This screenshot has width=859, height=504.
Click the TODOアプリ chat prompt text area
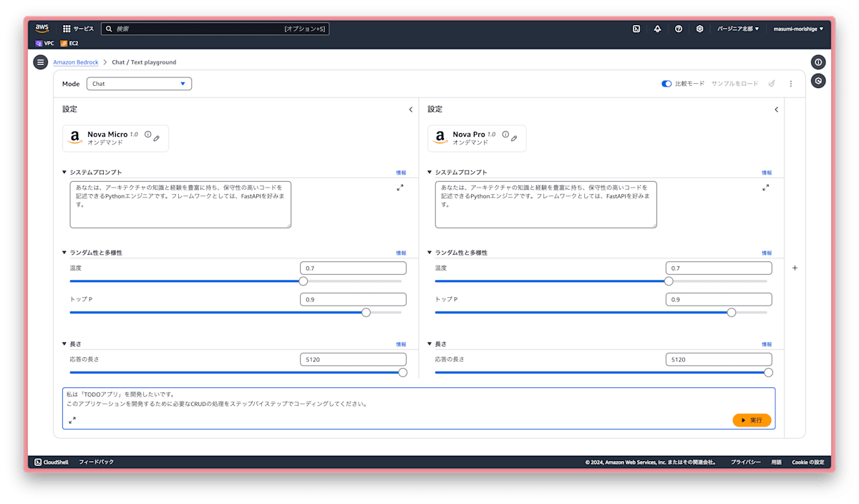419,408
